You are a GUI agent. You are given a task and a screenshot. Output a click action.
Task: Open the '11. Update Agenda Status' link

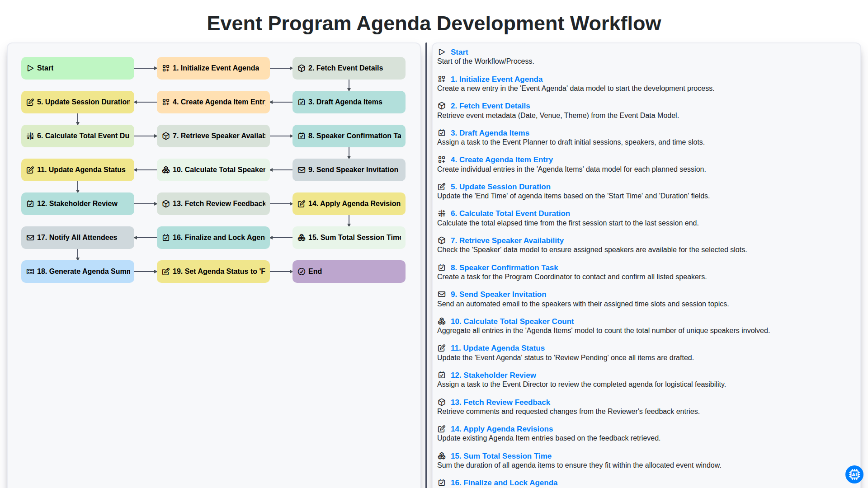pos(497,348)
